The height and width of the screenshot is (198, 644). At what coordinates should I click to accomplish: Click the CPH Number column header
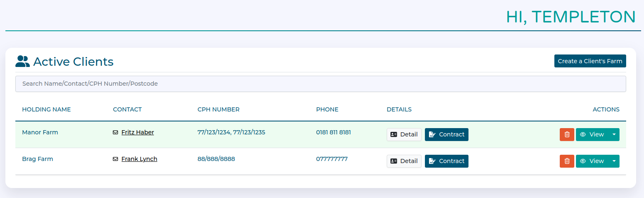click(218, 109)
